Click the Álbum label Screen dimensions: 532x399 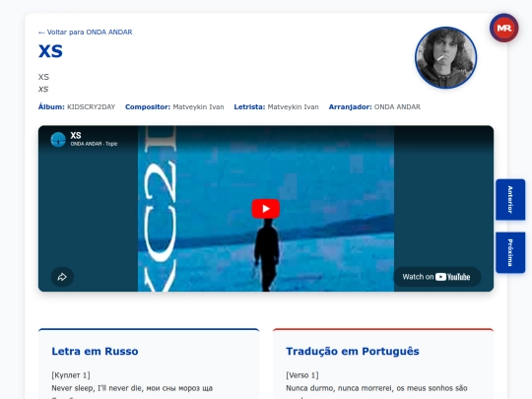coord(51,106)
